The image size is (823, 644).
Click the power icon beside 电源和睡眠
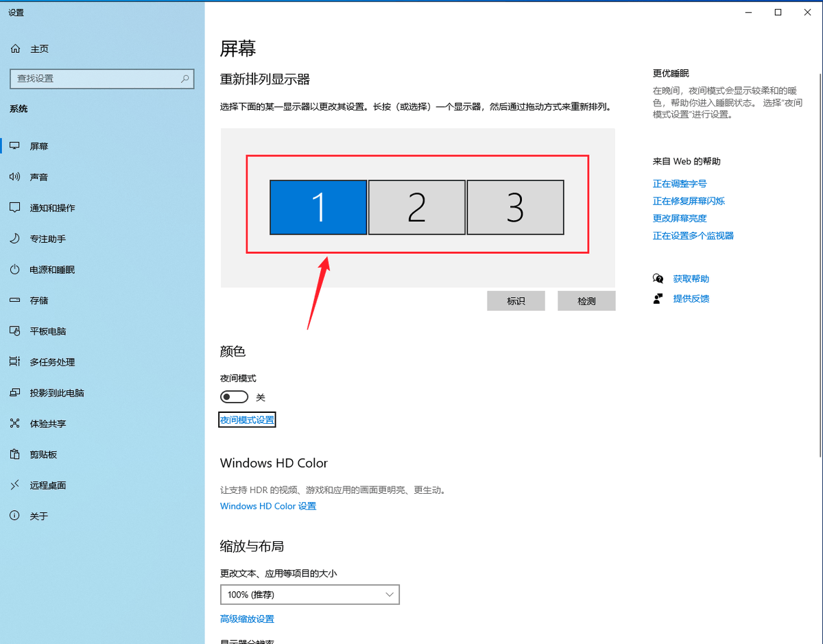[x=15, y=270]
